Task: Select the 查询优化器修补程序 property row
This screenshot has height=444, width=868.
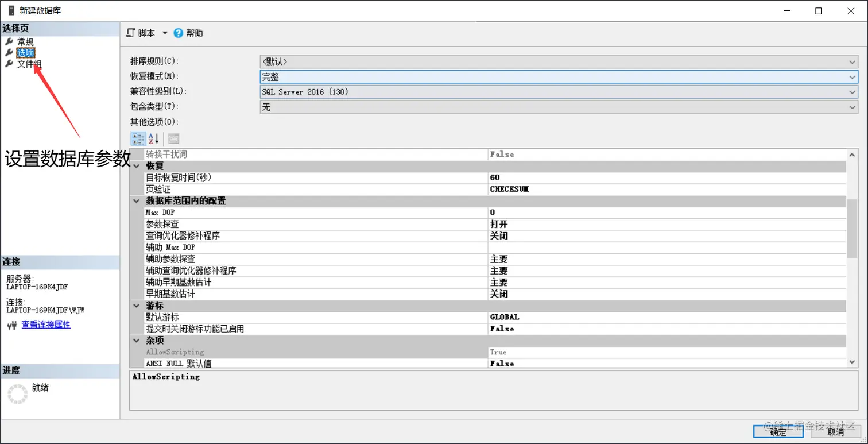Action: [494, 235]
